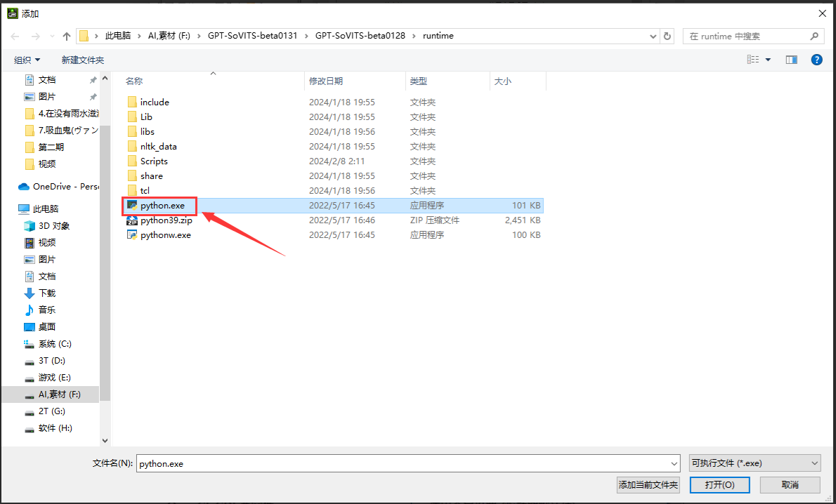
Task: Click the Up one level arrow icon
Action: 67,37
